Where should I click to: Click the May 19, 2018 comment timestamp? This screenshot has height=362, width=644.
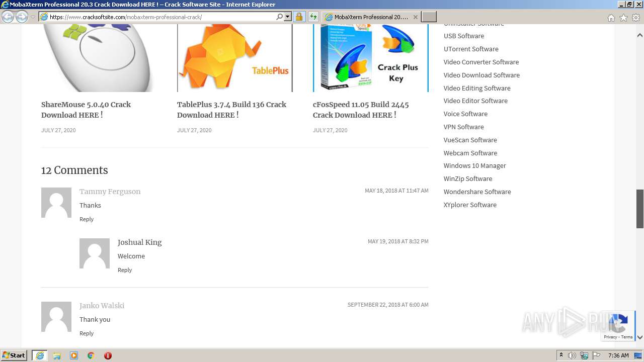pyautogui.click(x=398, y=241)
